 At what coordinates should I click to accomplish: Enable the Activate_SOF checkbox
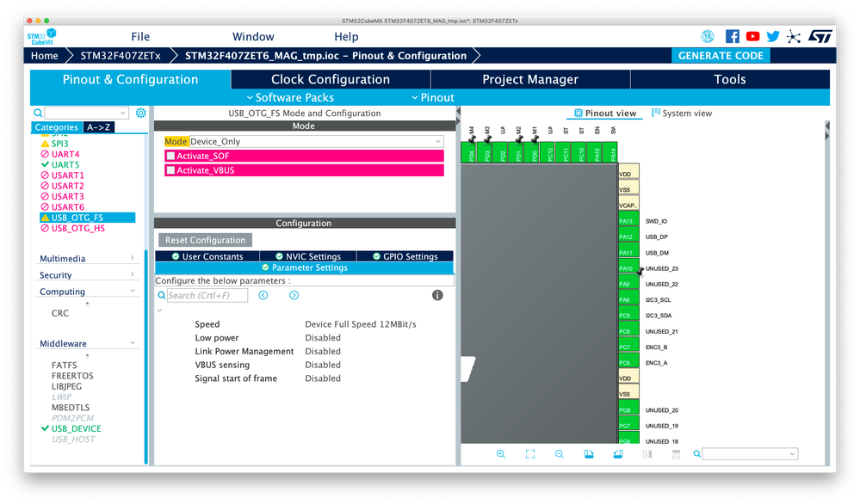point(170,157)
